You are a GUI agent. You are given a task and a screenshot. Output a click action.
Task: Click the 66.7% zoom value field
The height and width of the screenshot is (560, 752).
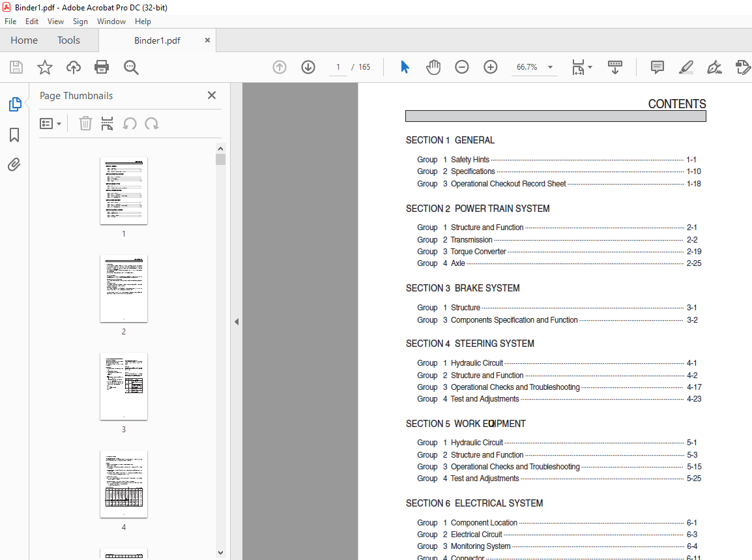point(527,67)
